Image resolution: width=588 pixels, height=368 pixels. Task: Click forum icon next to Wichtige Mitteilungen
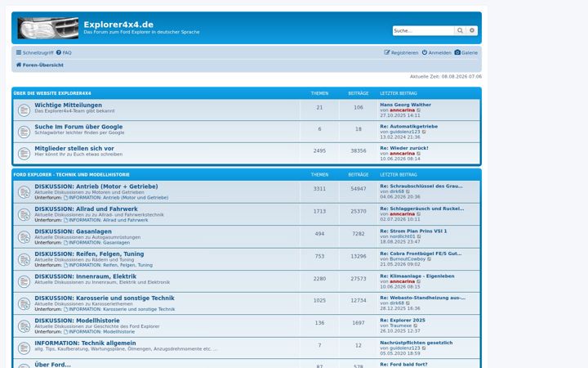click(24, 110)
